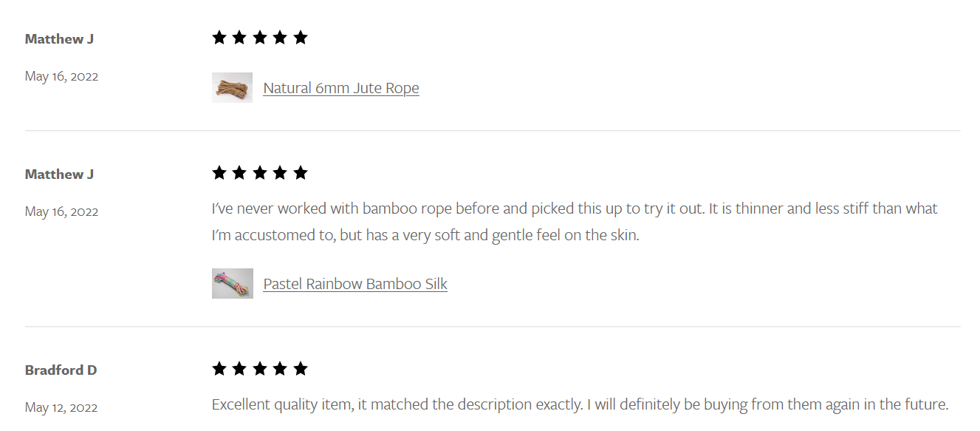Click Matthew J name on jute review
The height and width of the screenshot is (431, 980).
click(59, 38)
